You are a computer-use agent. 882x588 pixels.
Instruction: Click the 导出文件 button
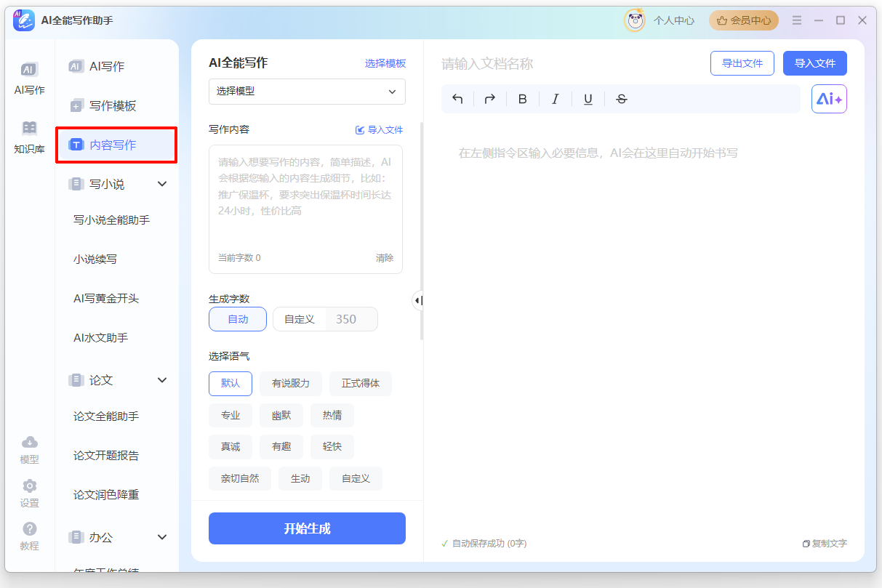(x=742, y=63)
